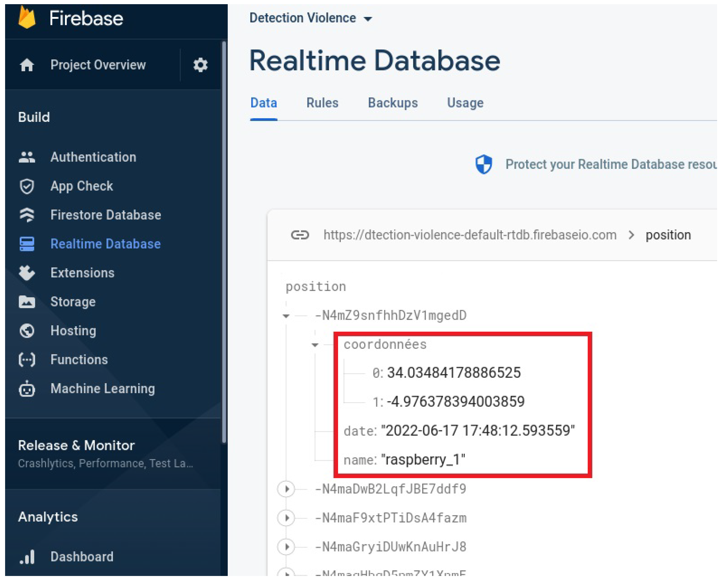Viewport: 728px width, 582px height.
Task: Expand the -N4maF9xtPTiDsA4fazm node
Action: coord(286,518)
